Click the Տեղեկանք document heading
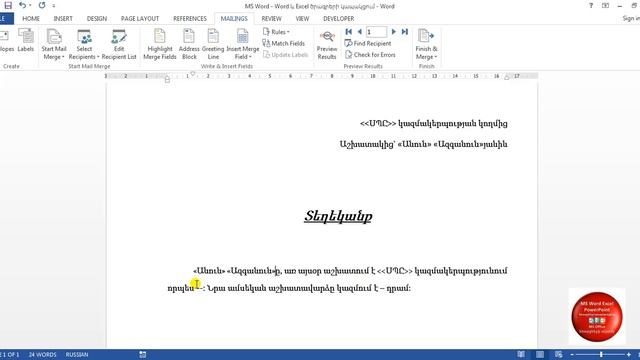 point(338,216)
